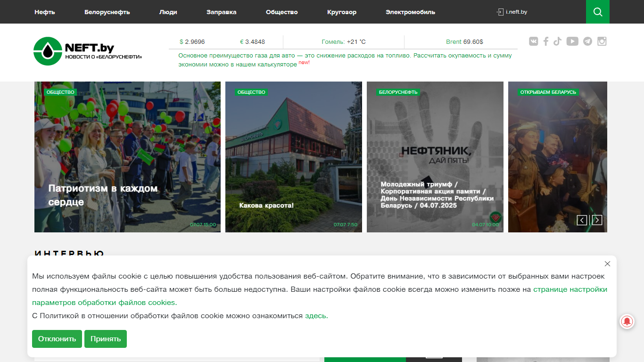Open cookie policy link здесь
Screen dimensions: 644x362
pos(316,316)
